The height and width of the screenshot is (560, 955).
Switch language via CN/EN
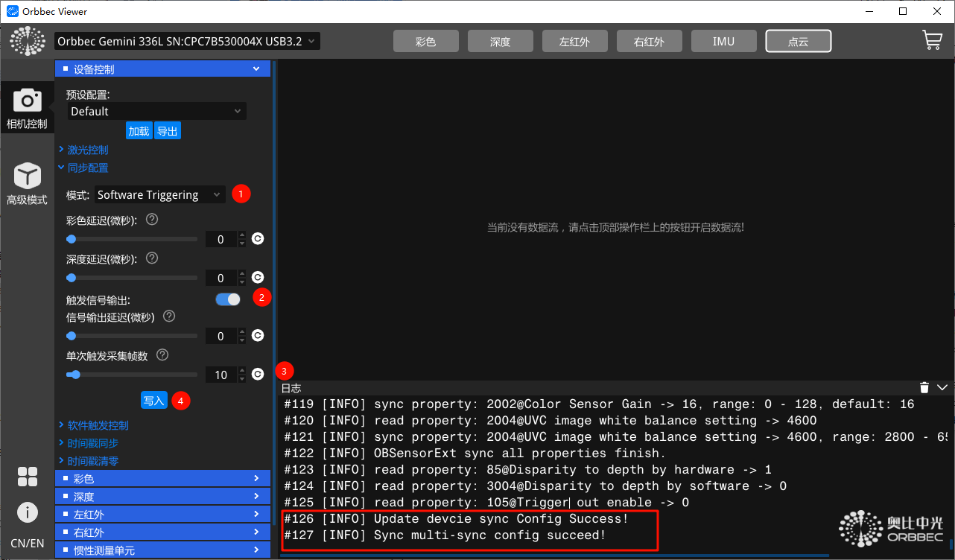pyautogui.click(x=27, y=543)
